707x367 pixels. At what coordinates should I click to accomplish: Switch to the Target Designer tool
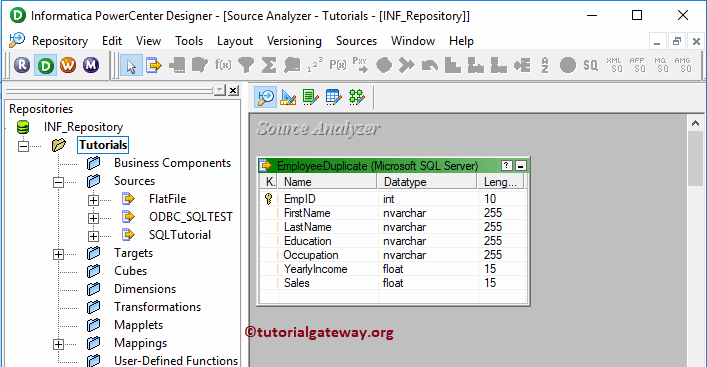pyautogui.click(x=288, y=97)
